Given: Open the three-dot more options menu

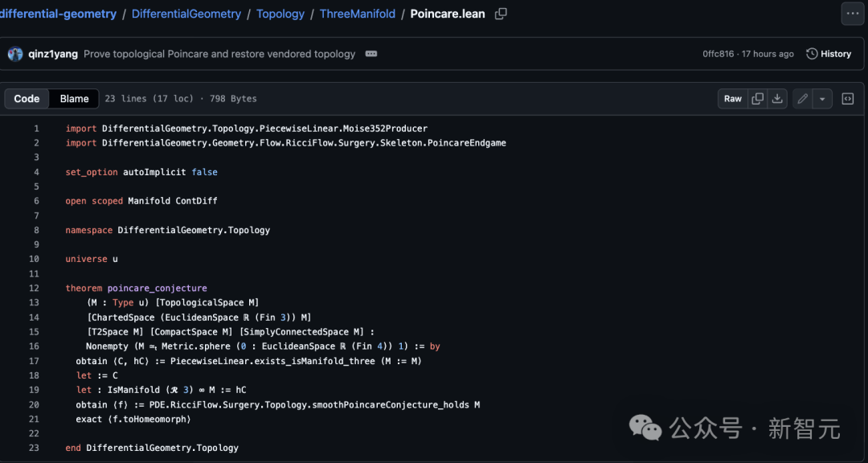Looking at the screenshot, I should point(853,14).
